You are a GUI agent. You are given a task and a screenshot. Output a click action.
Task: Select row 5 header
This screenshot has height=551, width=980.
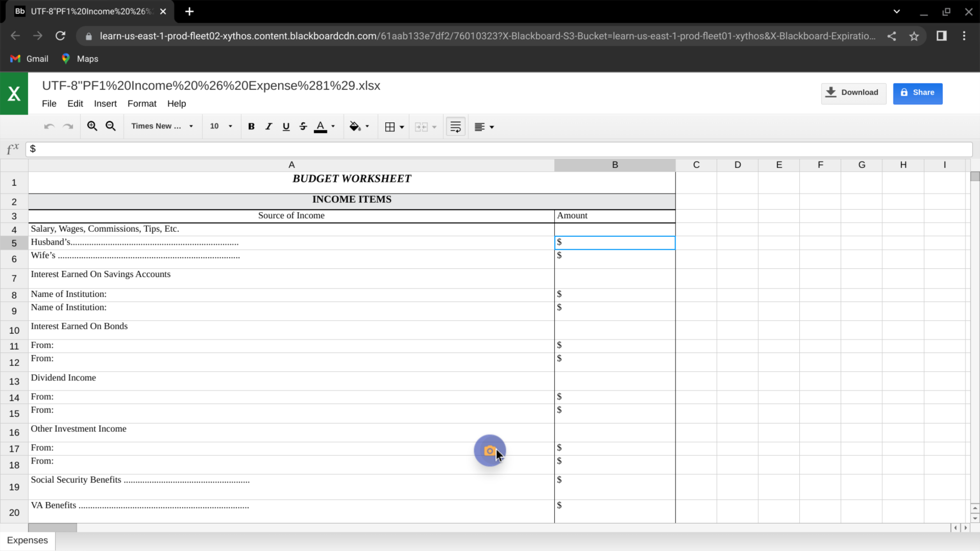[x=14, y=243]
